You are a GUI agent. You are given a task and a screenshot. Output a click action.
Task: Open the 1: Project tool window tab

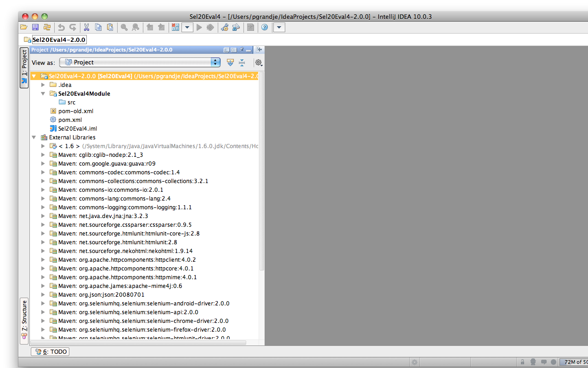(x=24, y=68)
